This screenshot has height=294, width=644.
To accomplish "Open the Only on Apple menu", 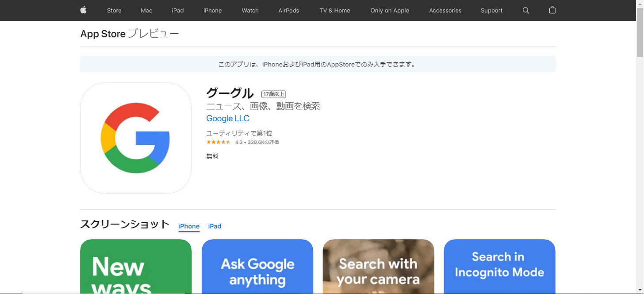I will click(x=390, y=11).
